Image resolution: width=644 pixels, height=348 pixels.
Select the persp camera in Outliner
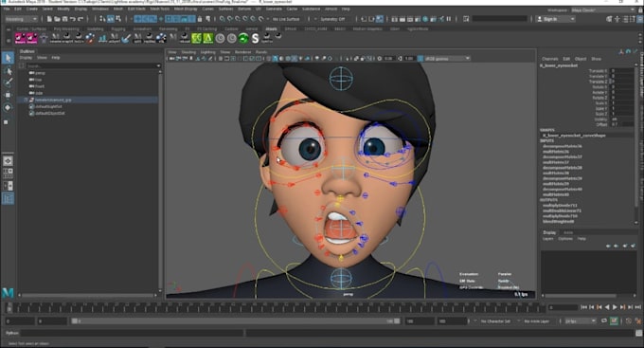point(40,73)
